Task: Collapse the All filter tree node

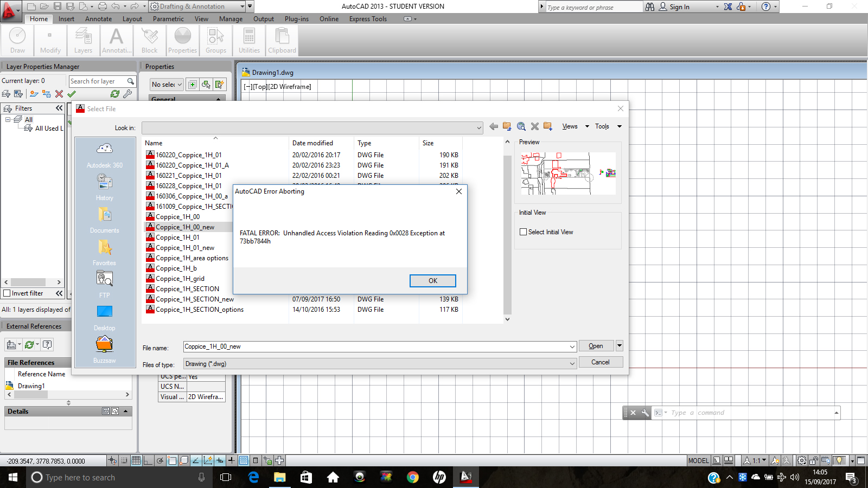Action: (x=8, y=119)
